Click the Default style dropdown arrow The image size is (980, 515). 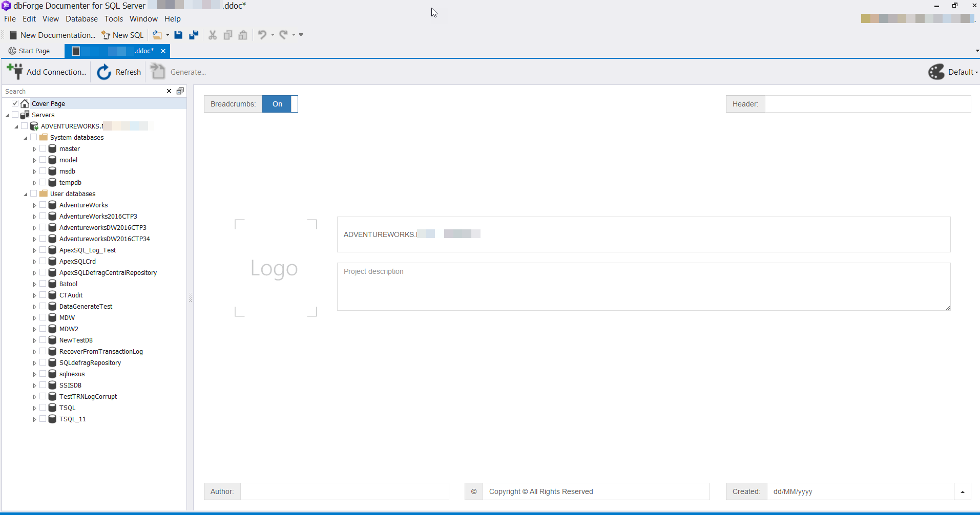coord(976,72)
